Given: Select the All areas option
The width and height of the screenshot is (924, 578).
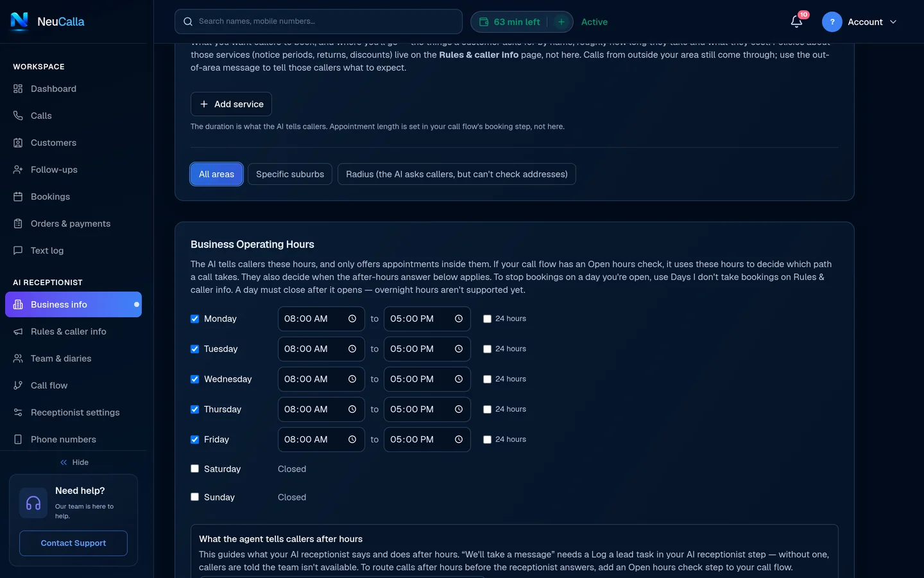Looking at the screenshot, I should pyautogui.click(x=216, y=174).
